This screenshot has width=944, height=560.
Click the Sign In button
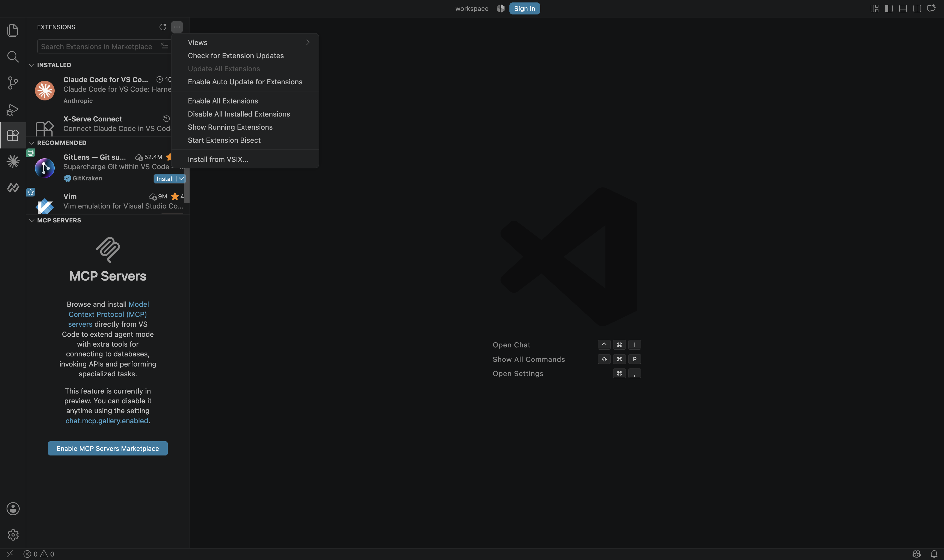[524, 8]
